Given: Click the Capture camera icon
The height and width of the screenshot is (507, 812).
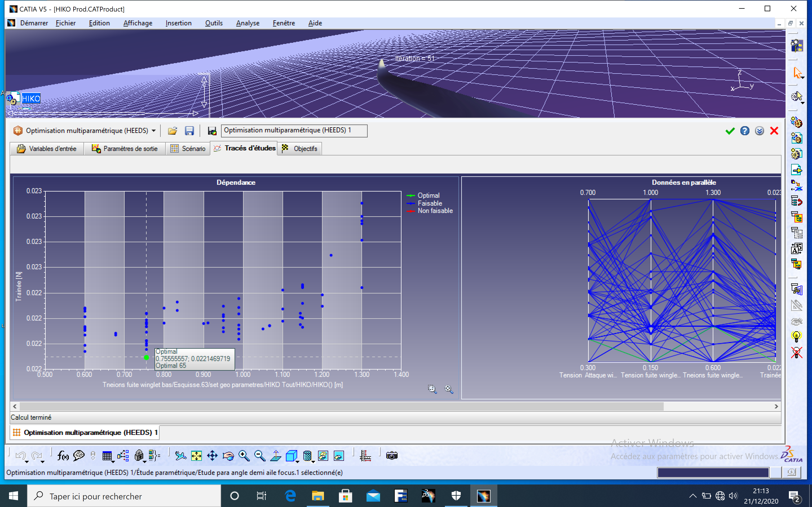Looking at the screenshot, I should click(x=392, y=456).
